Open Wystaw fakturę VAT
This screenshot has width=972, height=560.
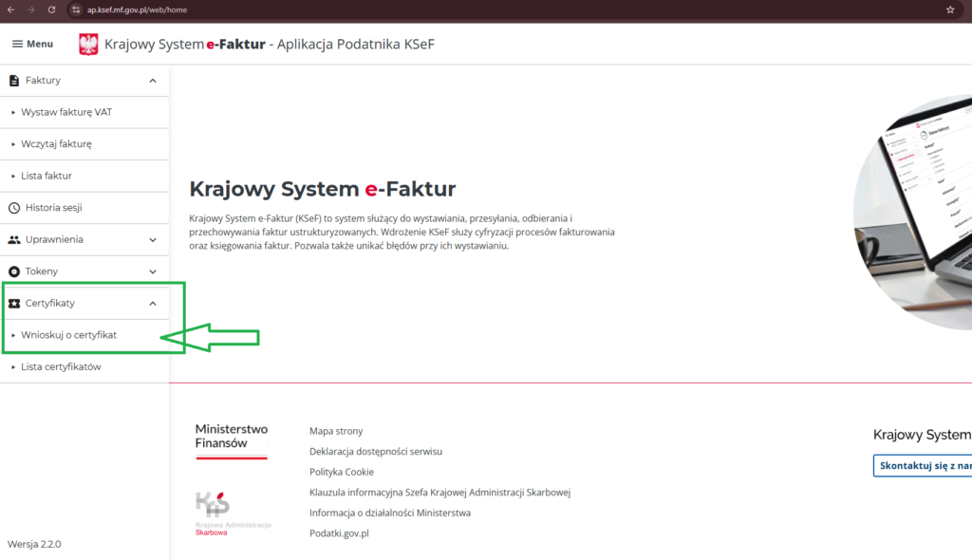click(x=66, y=112)
